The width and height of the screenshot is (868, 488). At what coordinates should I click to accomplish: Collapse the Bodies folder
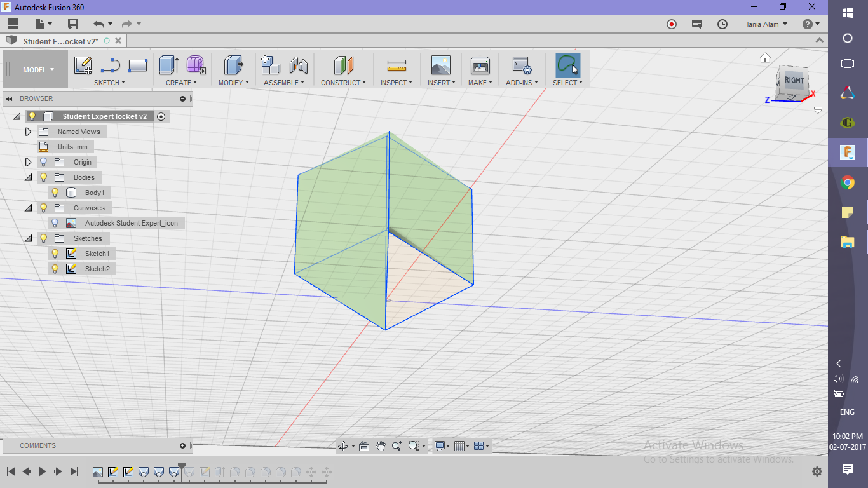coord(28,178)
